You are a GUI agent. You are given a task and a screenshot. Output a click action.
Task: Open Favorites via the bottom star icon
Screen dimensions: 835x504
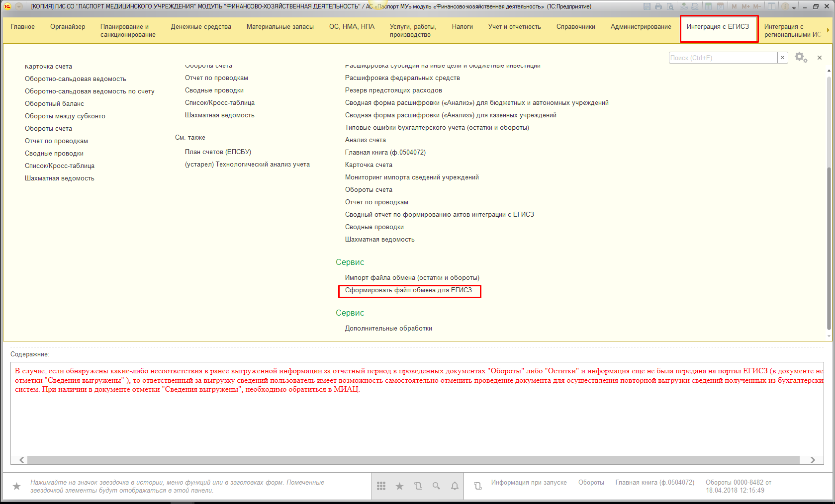[399, 486]
